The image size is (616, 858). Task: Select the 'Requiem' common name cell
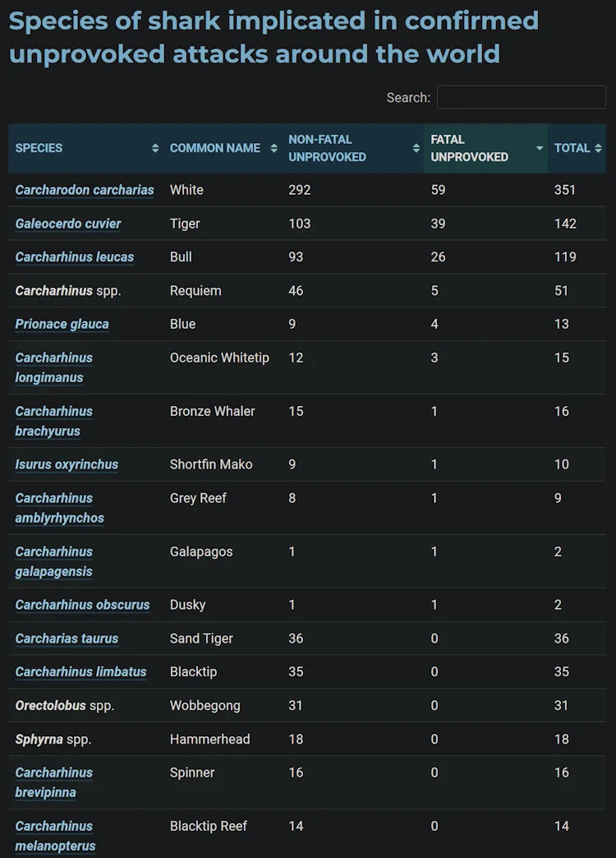point(195,291)
